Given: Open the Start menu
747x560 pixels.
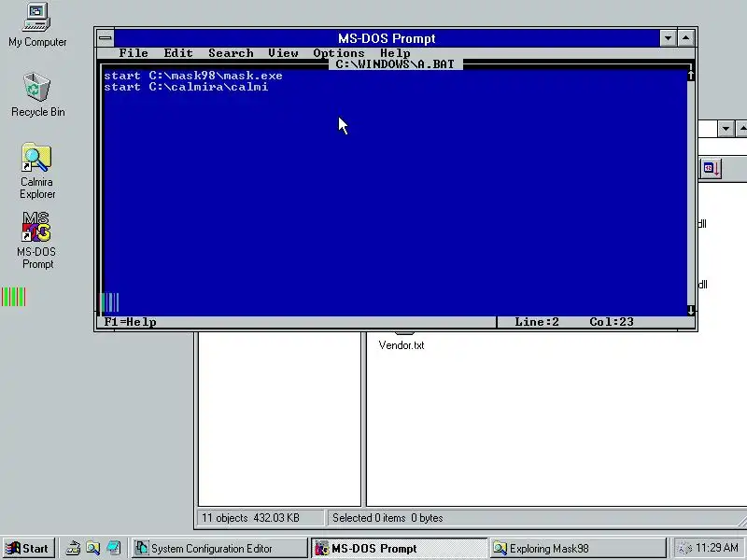Looking at the screenshot, I should 28,549.
